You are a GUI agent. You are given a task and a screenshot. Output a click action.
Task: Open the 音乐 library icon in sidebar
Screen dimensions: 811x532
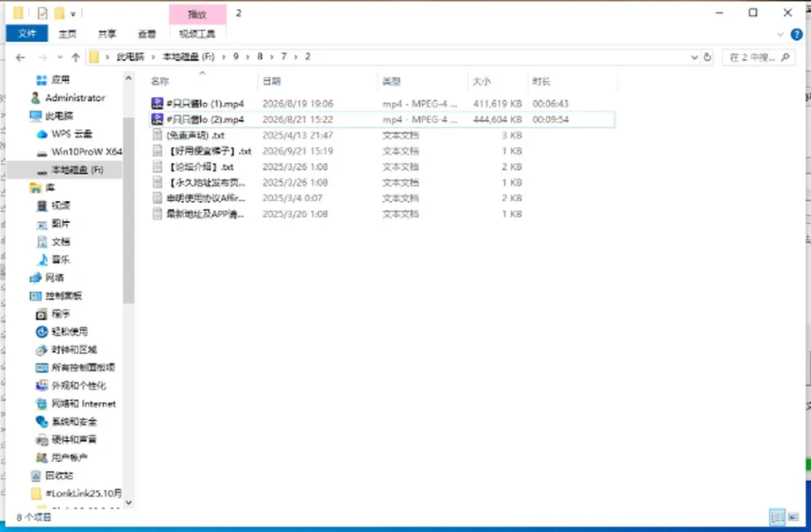point(42,259)
